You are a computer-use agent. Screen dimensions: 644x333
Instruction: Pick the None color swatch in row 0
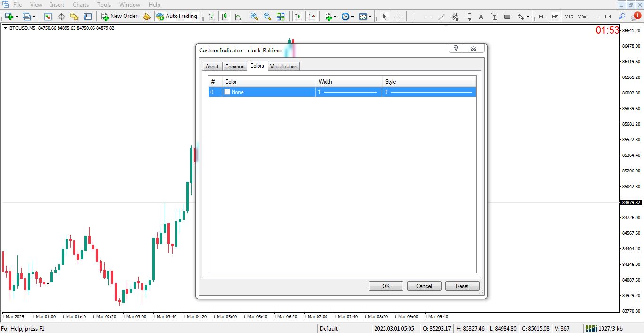227,92
